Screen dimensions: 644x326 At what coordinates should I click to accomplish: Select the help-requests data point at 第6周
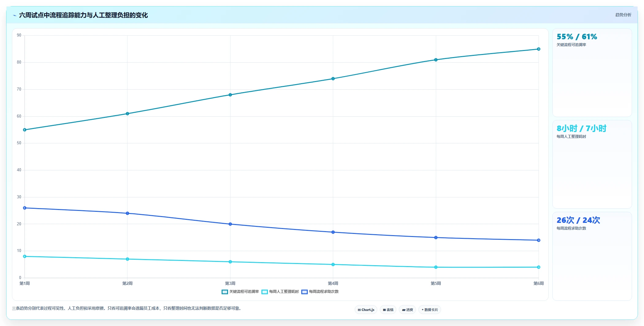(x=539, y=240)
